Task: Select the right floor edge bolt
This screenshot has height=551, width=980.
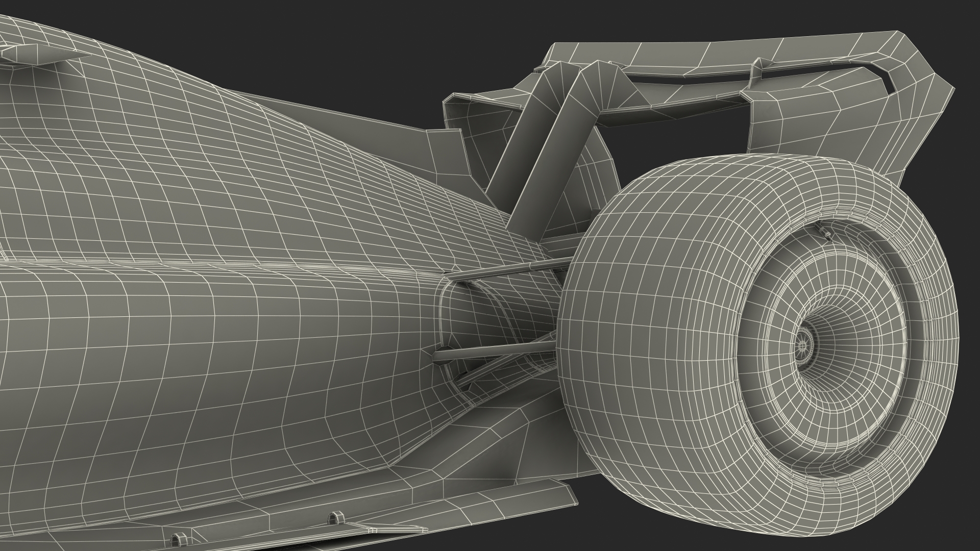Action: click(x=335, y=518)
